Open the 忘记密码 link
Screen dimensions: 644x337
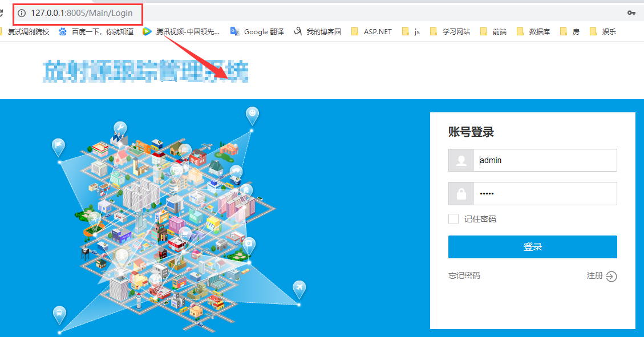[464, 275]
